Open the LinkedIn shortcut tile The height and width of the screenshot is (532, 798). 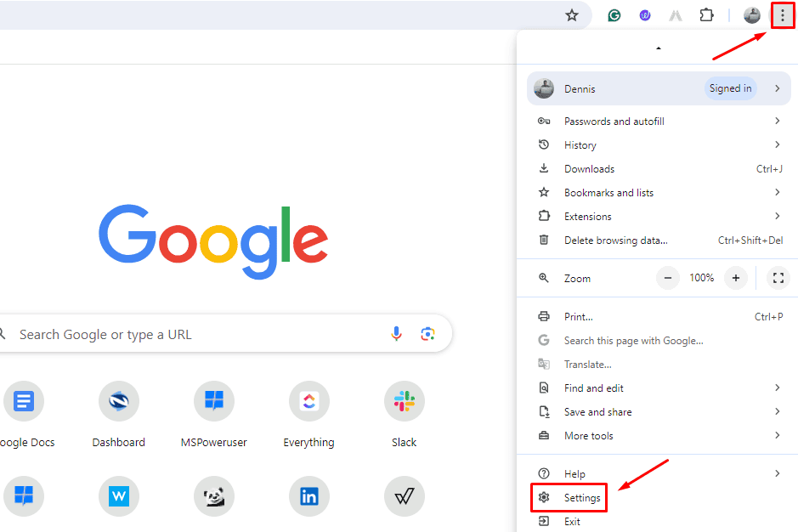[309, 495]
